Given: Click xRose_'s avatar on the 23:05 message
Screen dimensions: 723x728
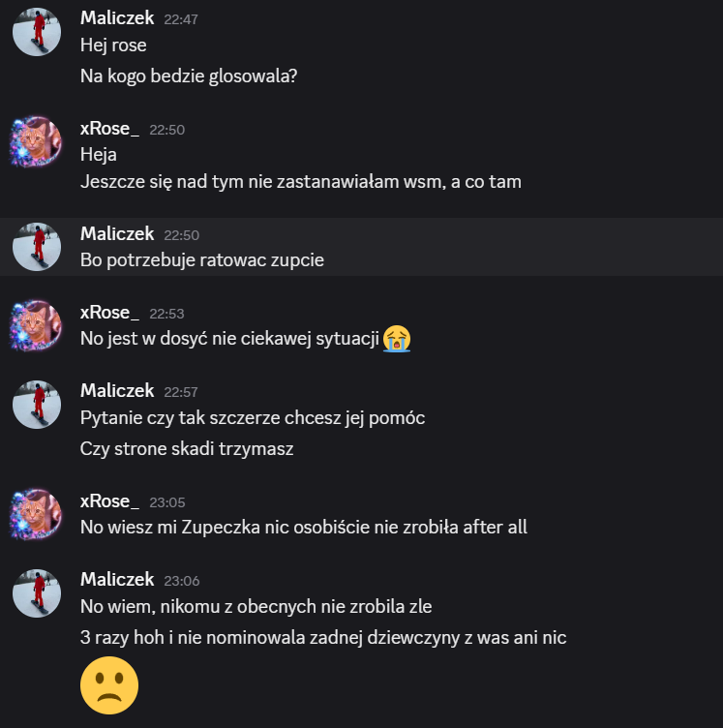Looking at the screenshot, I should point(37,514).
